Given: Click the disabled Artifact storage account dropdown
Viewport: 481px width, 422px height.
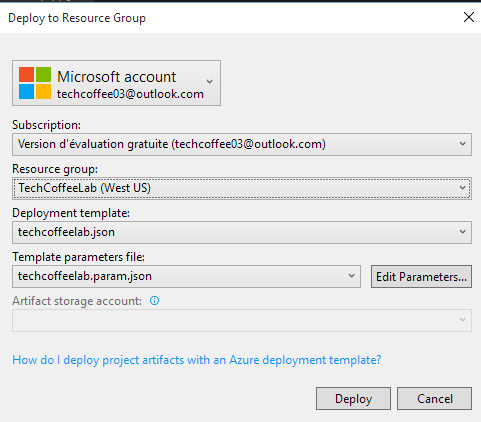Looking at the screenshot, I should [x=242, y=320].
